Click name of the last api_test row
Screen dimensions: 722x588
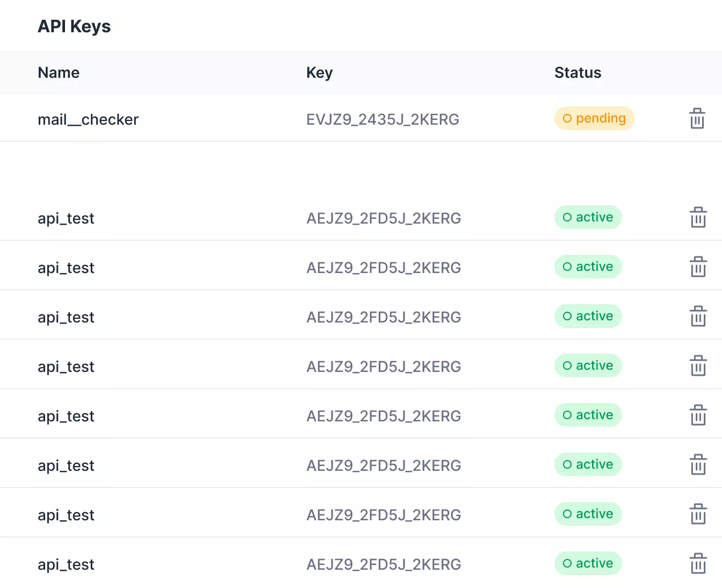click(x=66, y=564)
